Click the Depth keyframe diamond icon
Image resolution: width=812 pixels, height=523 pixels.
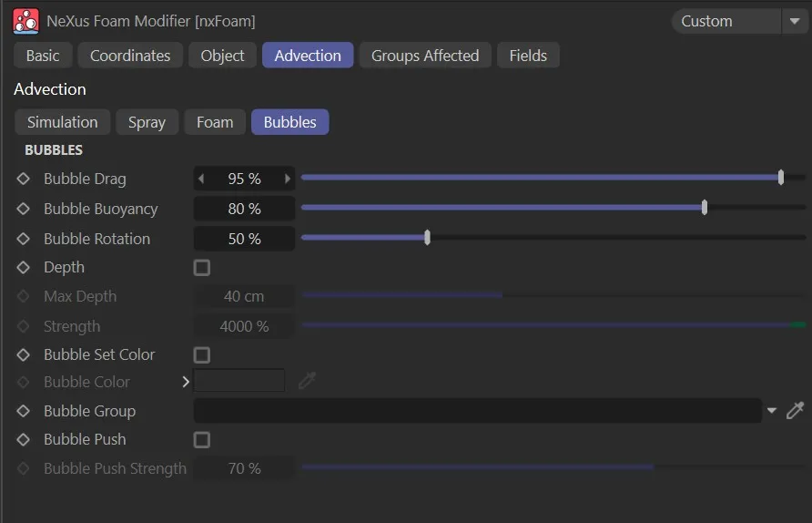24,268
